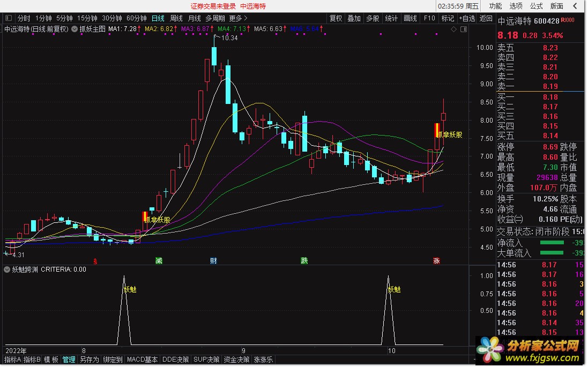
Task: Click the diamond marker icon above chart
Action: [x=454, y=29]
